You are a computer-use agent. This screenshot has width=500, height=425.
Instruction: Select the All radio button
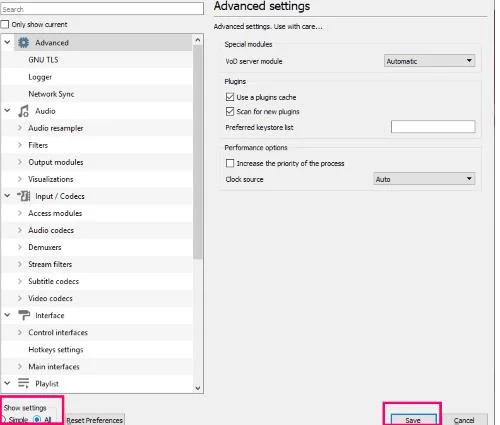click(37, 419)
